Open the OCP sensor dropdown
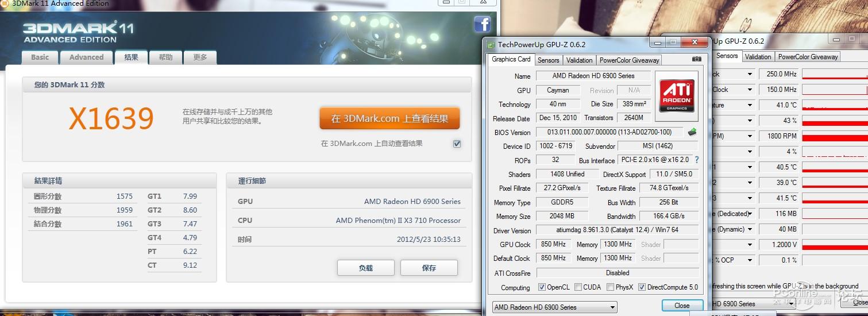The image size is (868, 316). pyautogui.click(x=750, y=260)
